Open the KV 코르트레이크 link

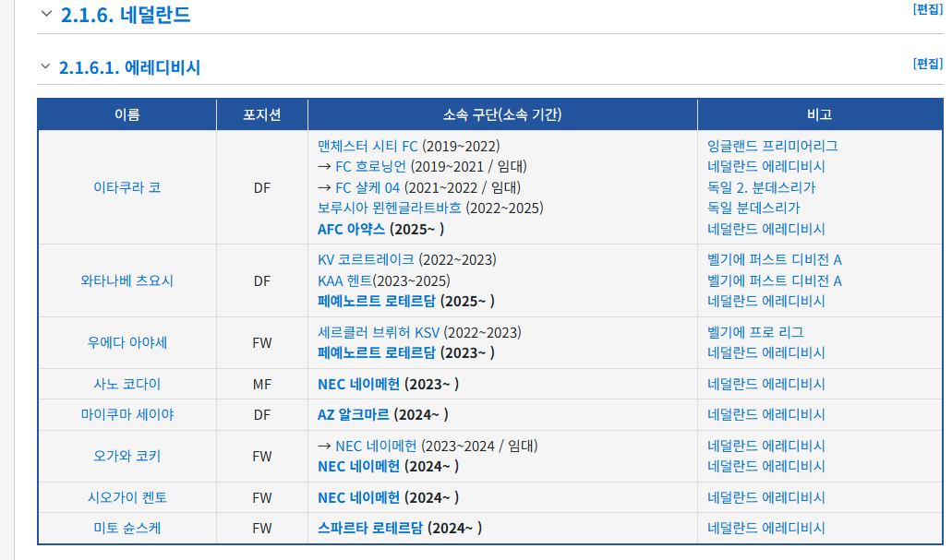(366, 260)
